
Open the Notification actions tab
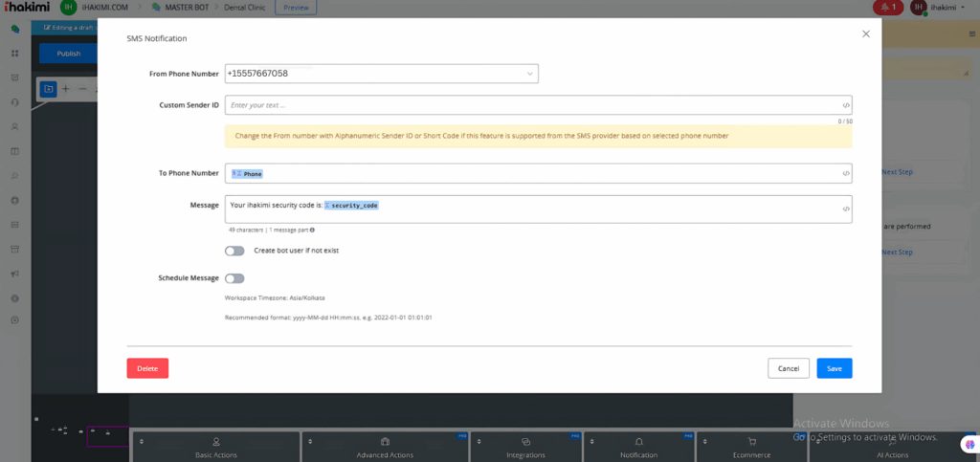(638, 447)
